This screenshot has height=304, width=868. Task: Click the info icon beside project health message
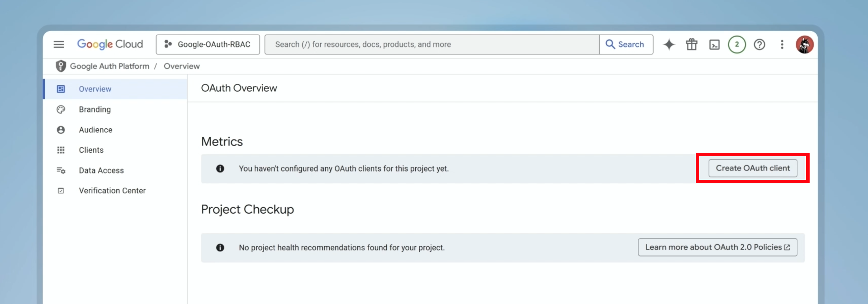tap(220, 248)
